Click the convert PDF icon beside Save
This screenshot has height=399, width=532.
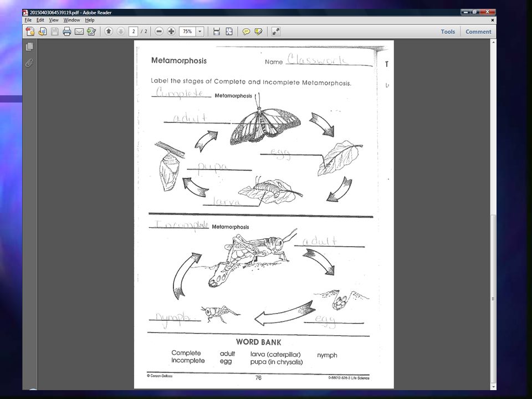(x=43, y=32)
